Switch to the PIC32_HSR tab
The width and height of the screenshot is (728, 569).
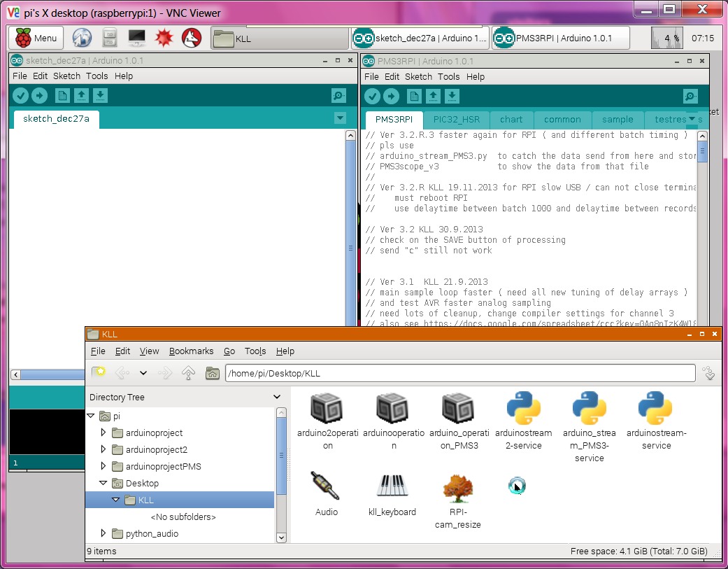[457, 119]
